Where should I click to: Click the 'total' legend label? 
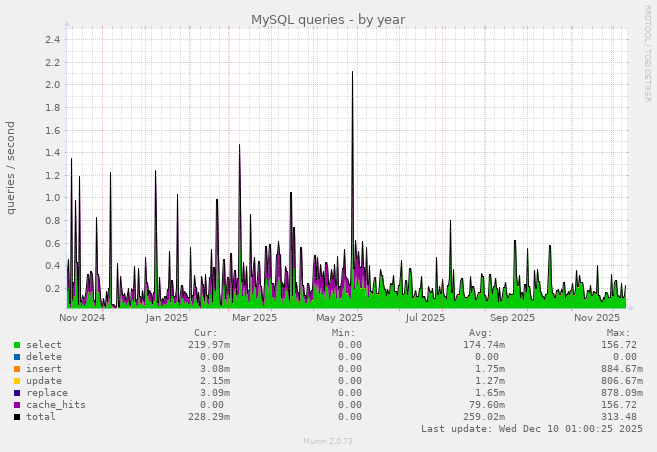[41, 417]
